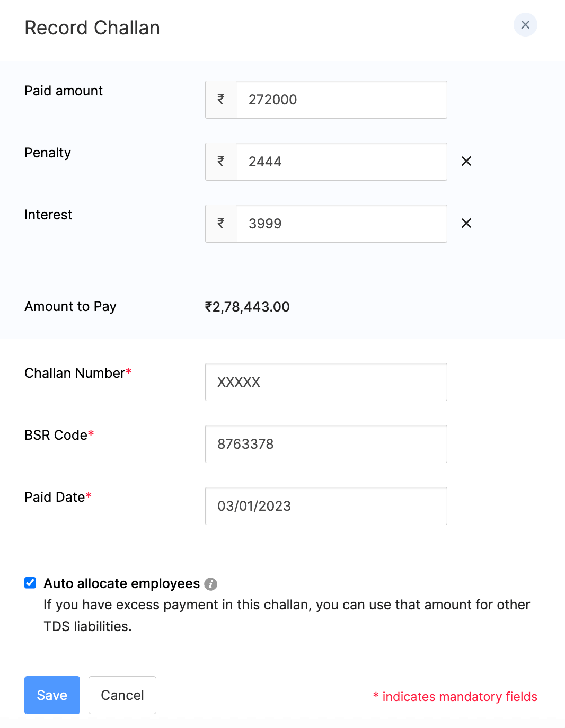565x728 pixels.
Task: Click the rupee symbol beside Penalty
Action: pyautogui.click(x=221, y=162)
